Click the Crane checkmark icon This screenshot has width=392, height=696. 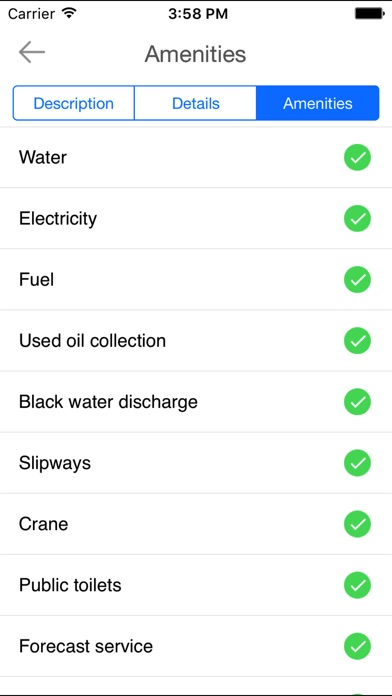pyautogui.click(x=357, y=524)
